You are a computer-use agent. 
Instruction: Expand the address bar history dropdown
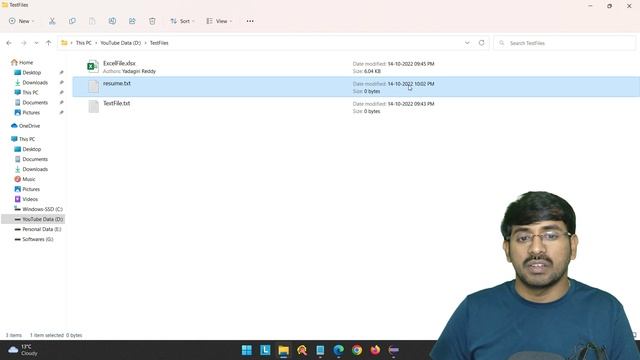pos(467,43)
